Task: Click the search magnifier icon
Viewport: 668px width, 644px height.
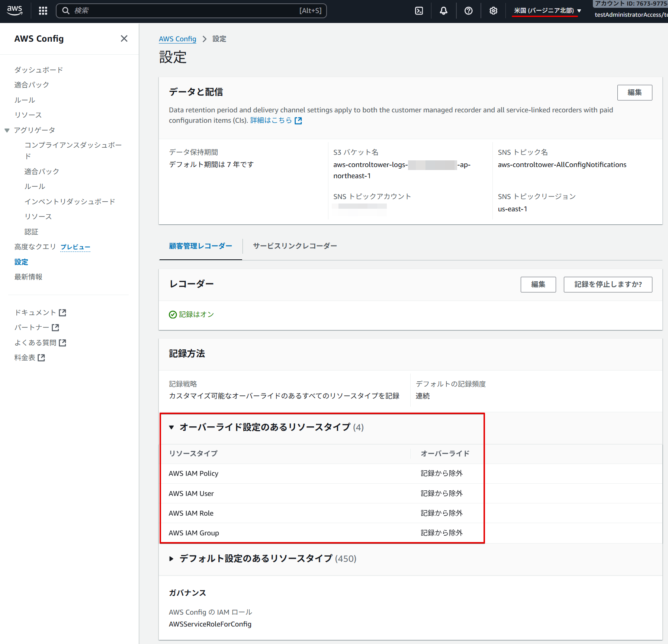Action: [66, 11]
